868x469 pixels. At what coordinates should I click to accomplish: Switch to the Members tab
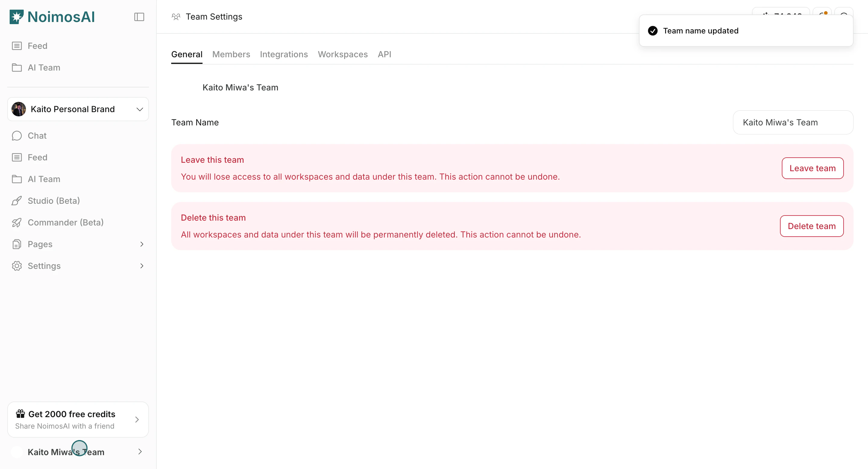coord(231,54)
